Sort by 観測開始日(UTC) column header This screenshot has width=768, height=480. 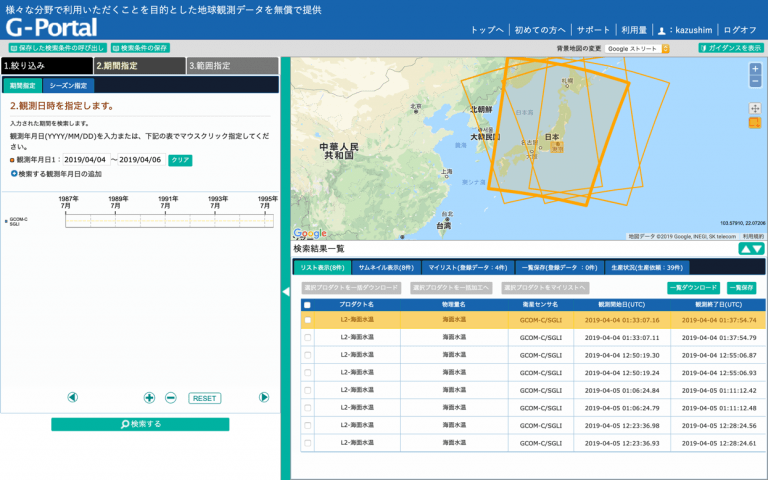coord(622,305)
